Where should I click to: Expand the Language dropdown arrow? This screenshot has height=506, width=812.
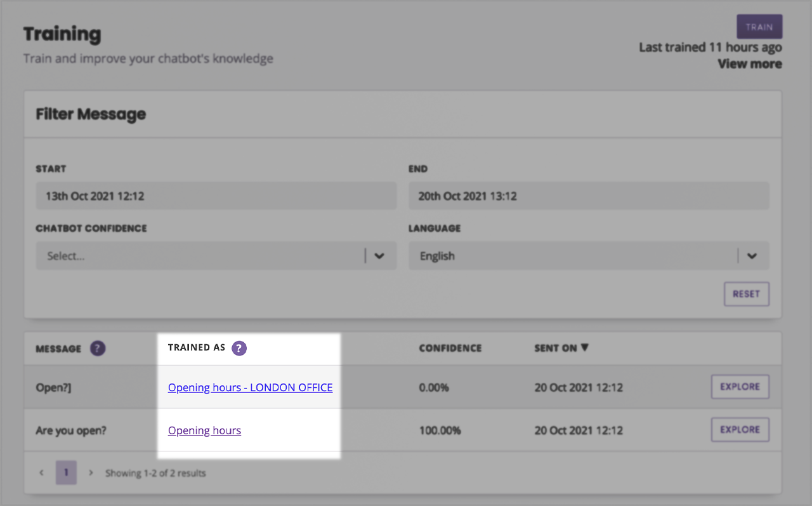[x=752, y=256]
